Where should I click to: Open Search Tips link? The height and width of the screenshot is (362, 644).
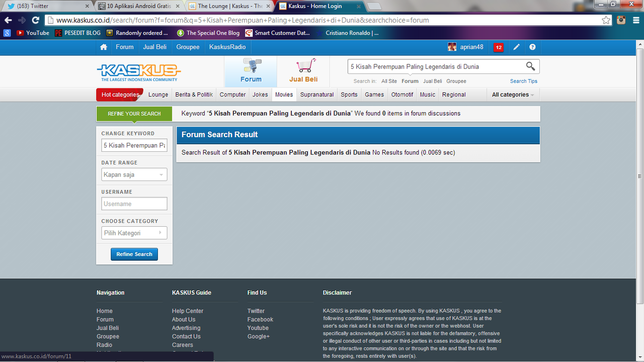[524, 81]
